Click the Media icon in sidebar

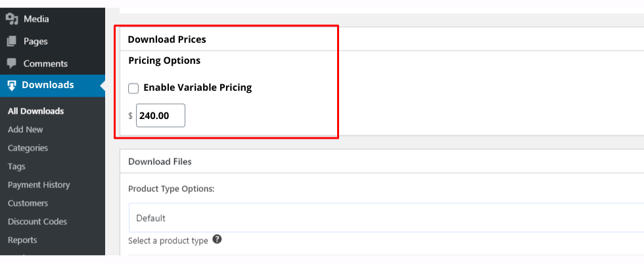[12, 19]
